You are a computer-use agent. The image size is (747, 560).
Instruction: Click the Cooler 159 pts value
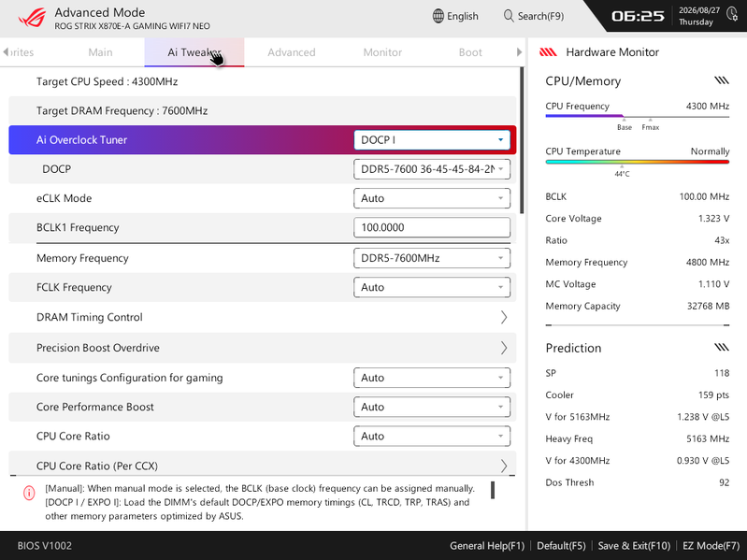[713, 395]
